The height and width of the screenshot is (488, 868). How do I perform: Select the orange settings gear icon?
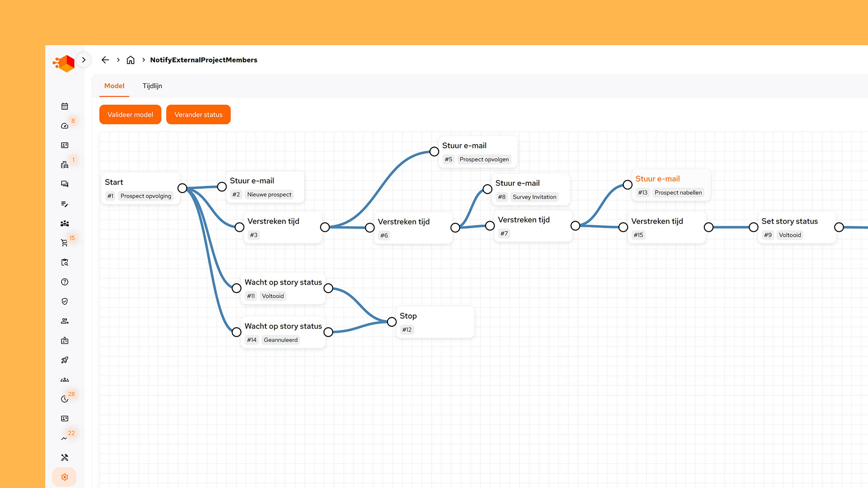point(65,477)
